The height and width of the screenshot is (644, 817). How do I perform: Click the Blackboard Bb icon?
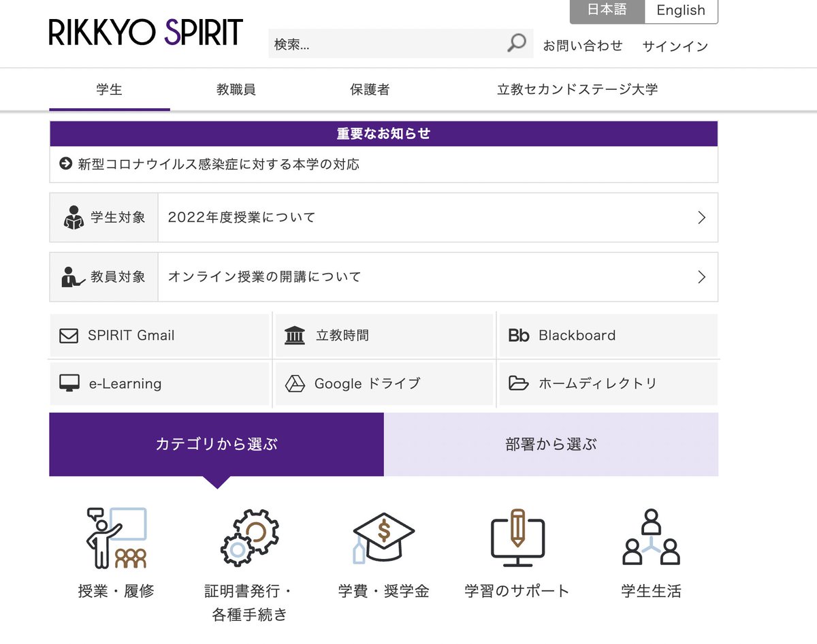(519, 336)
